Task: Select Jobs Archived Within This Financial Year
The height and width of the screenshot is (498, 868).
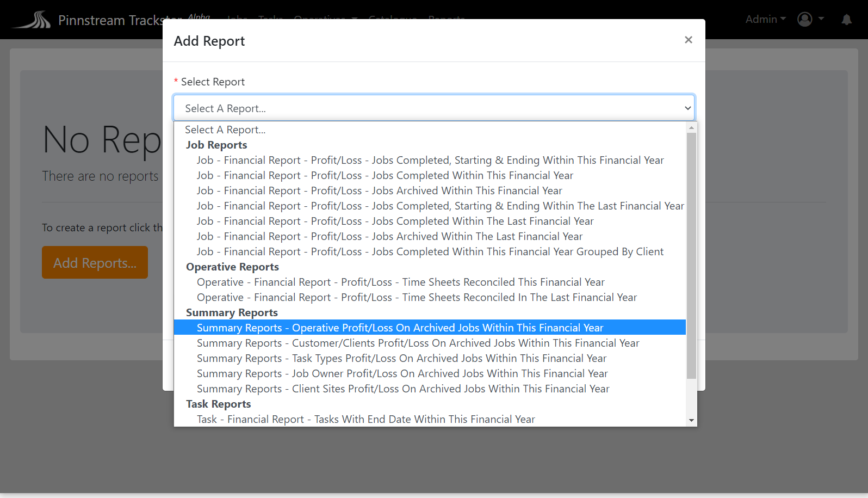Action: point(379,190)
